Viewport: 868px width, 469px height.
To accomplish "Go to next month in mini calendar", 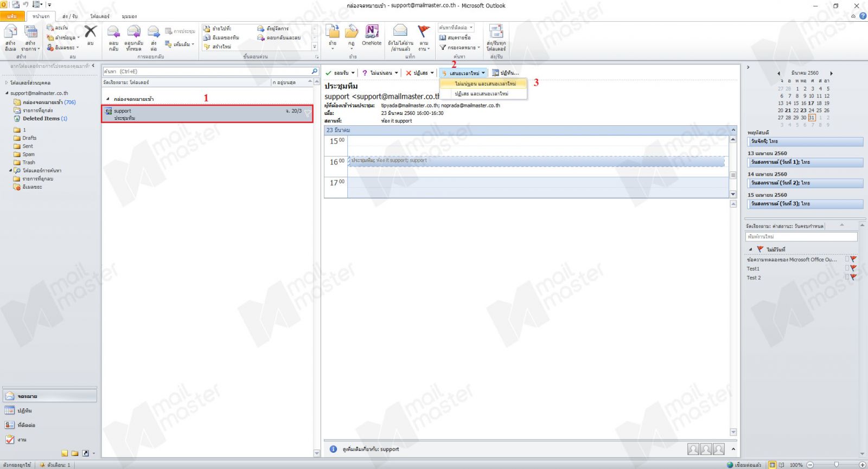I will 831,73.
